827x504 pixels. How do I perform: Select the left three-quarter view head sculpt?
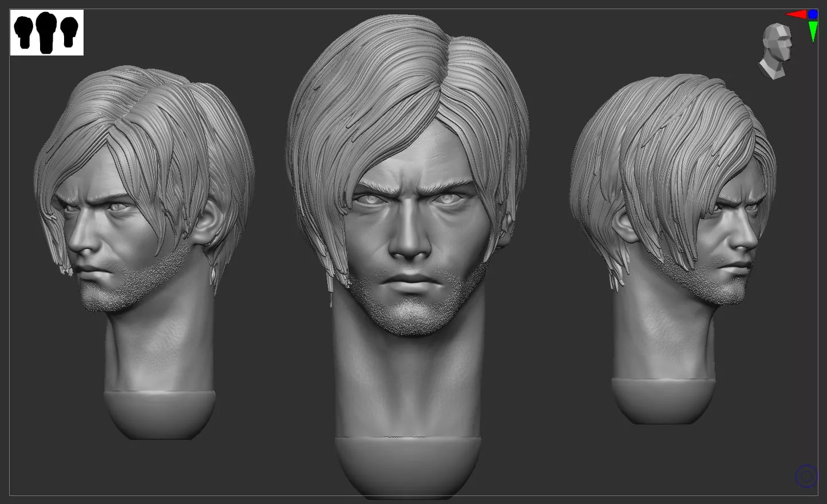tap(144, 252)
